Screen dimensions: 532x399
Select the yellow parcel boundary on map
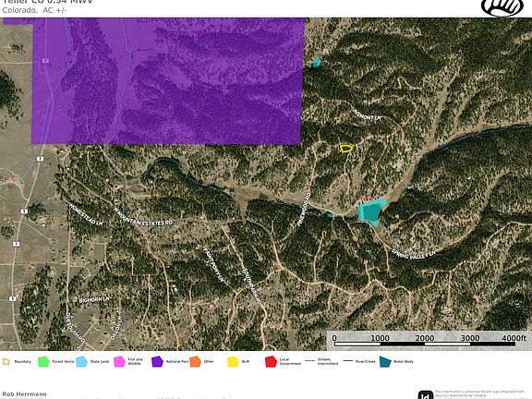click(x=346, y=149)
